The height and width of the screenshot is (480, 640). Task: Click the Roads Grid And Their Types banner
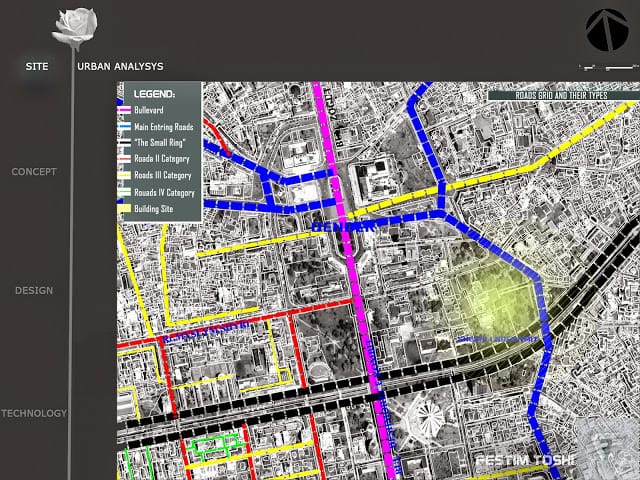point(564,96)
